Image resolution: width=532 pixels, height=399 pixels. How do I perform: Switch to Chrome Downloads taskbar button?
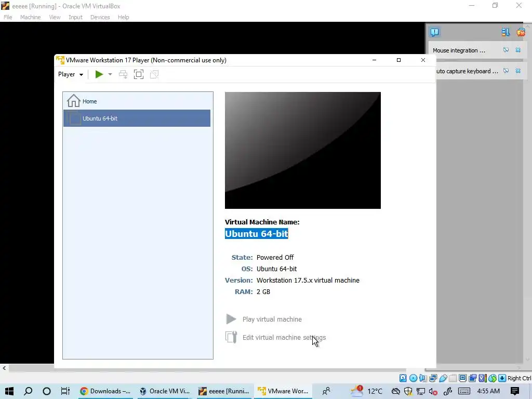click(105, 391)
